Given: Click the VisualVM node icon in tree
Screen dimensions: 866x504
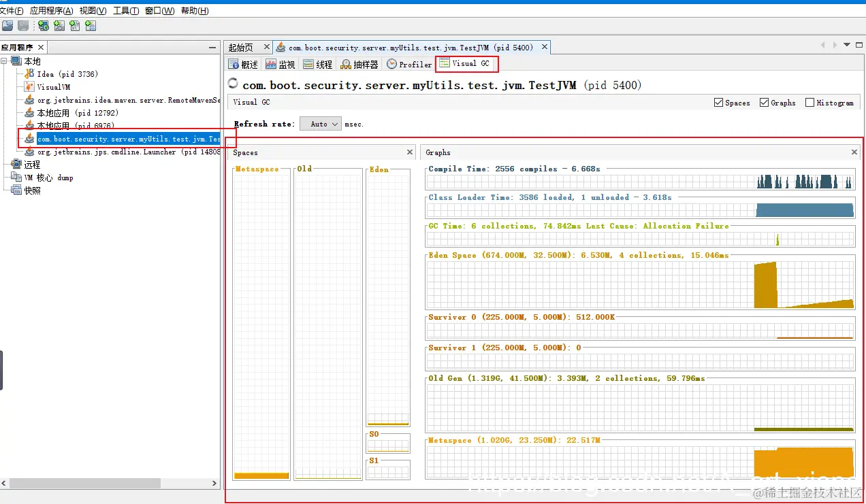Looking at the screenshot, I should coord(29,87).
